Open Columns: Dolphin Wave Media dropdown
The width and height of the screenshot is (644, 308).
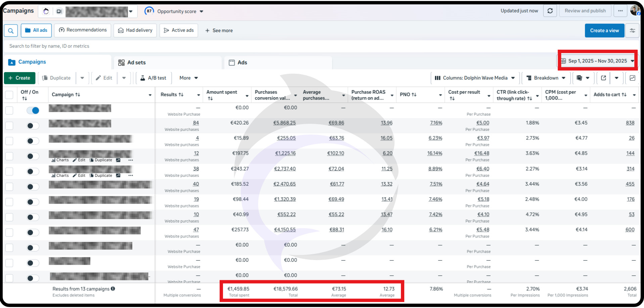coord(475,78)
